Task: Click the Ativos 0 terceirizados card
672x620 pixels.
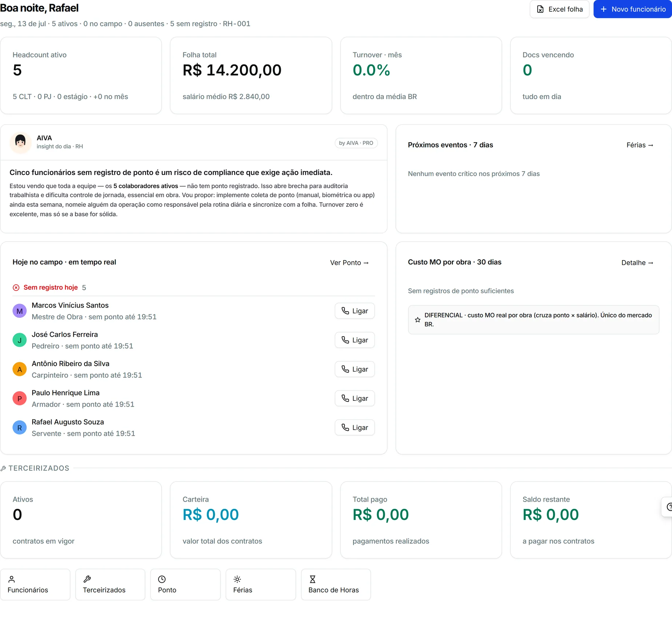Action: coord(81,520)
